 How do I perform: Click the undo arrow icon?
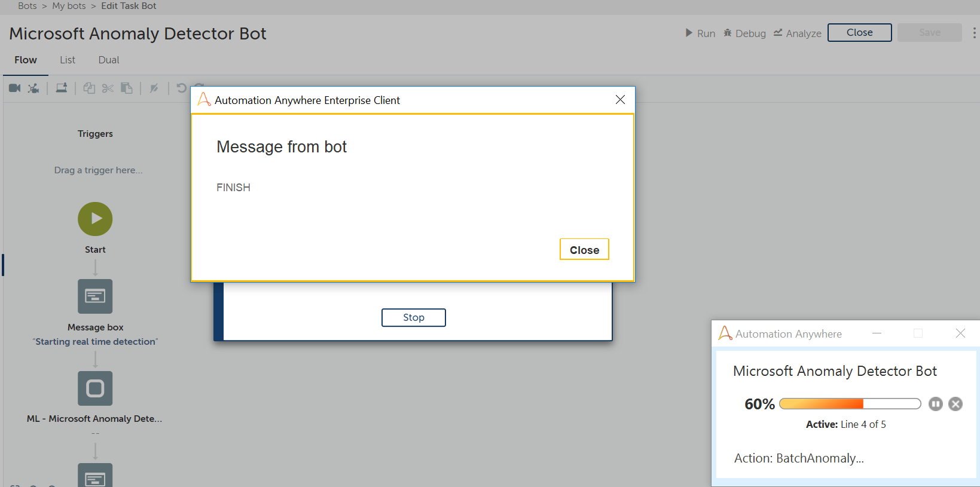[x=182, y=88]
